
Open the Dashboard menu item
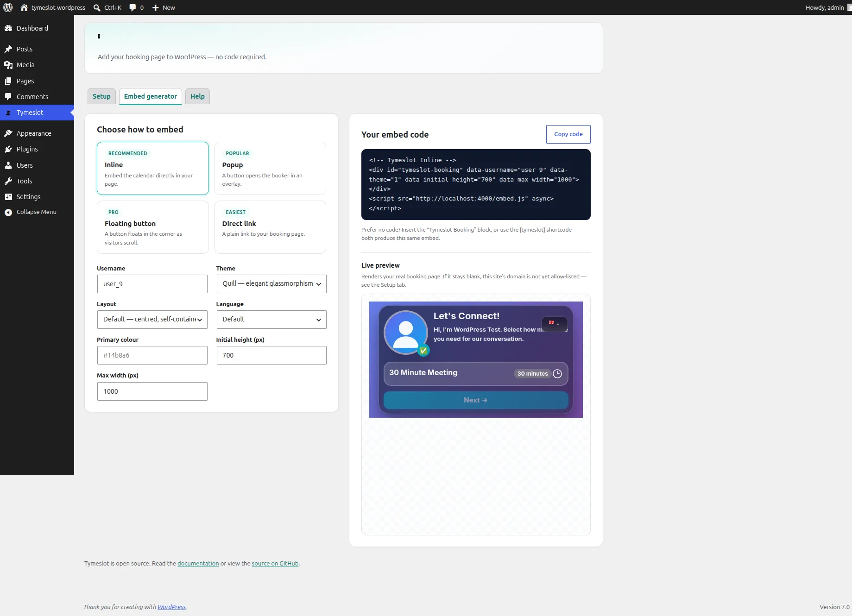pyautogui.click(x=37, y=28)
